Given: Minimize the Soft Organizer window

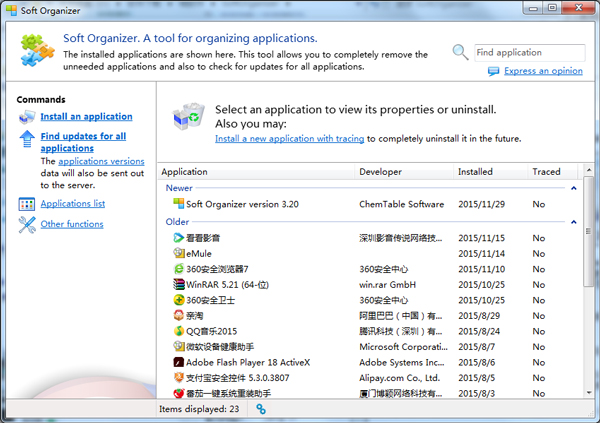Looking at the screenshot, I should point(533,8).
